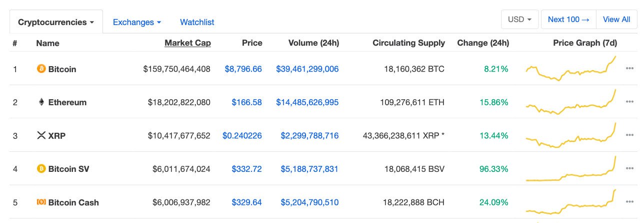Switch to the Watchlist tab
Image resolution: width=644 pixels, height=223 pixels.
click(197, 22)
